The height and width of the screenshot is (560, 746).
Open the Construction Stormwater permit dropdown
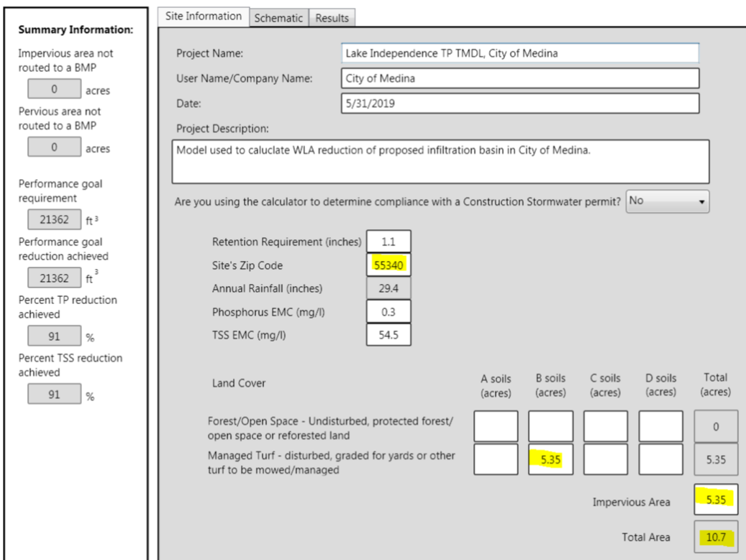click(x=668, y=202)
